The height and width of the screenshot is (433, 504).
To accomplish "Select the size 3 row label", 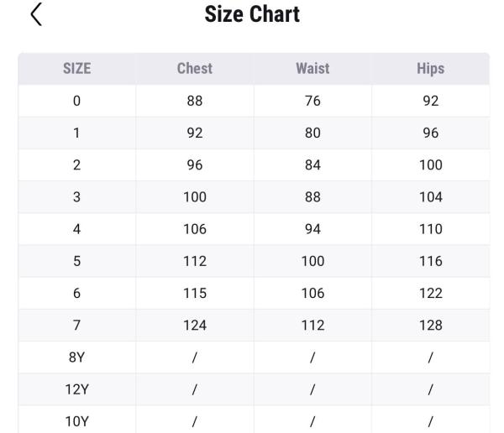I will pos(76,197).
